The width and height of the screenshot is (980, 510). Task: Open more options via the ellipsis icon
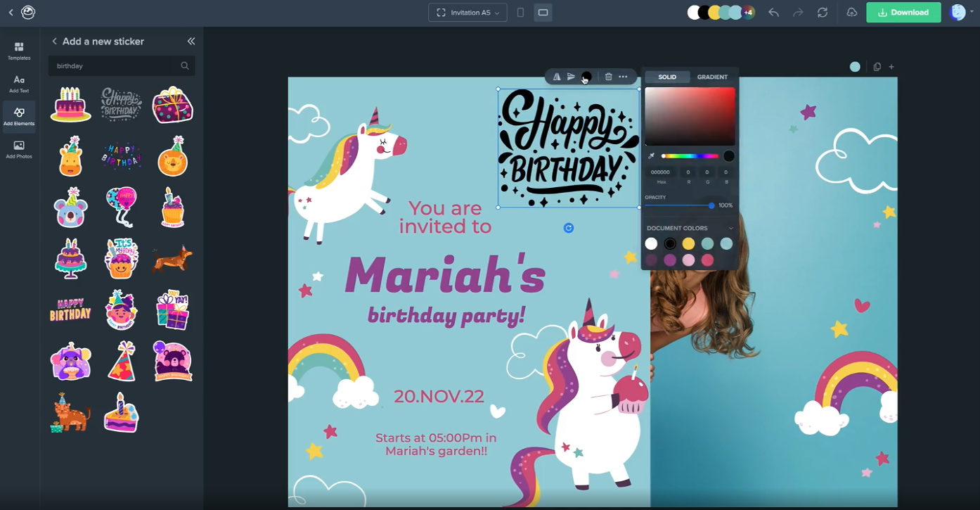coord(623,77)
